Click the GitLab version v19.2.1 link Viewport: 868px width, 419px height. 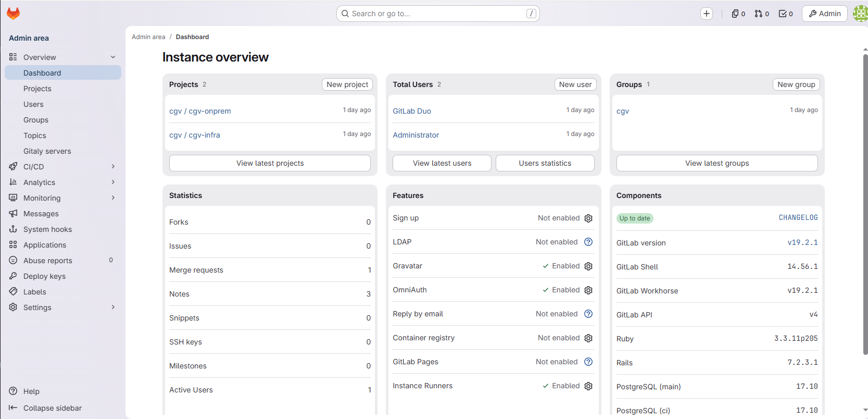(x=802, y=242)
